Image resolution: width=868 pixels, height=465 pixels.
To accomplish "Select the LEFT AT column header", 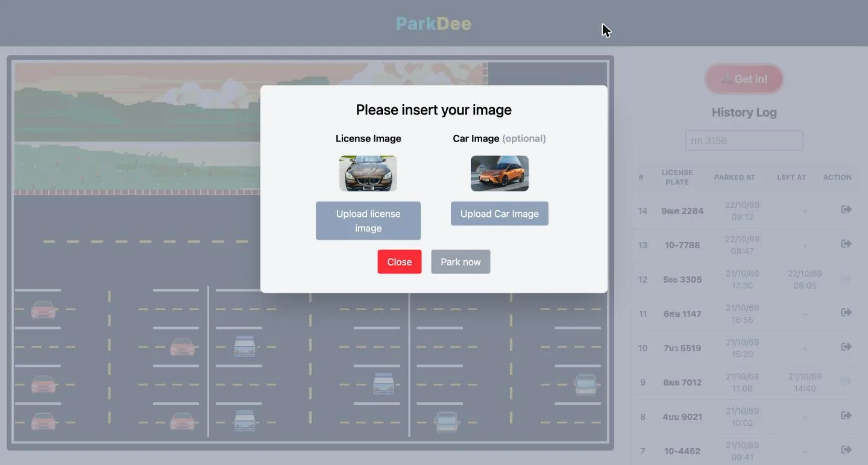I will [791, 177].
